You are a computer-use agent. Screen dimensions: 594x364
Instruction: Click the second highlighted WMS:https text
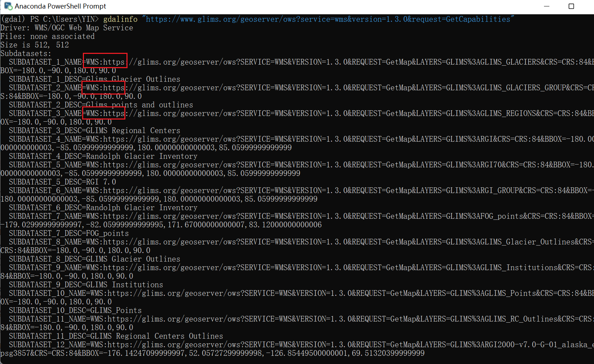(x=103, y=87)
